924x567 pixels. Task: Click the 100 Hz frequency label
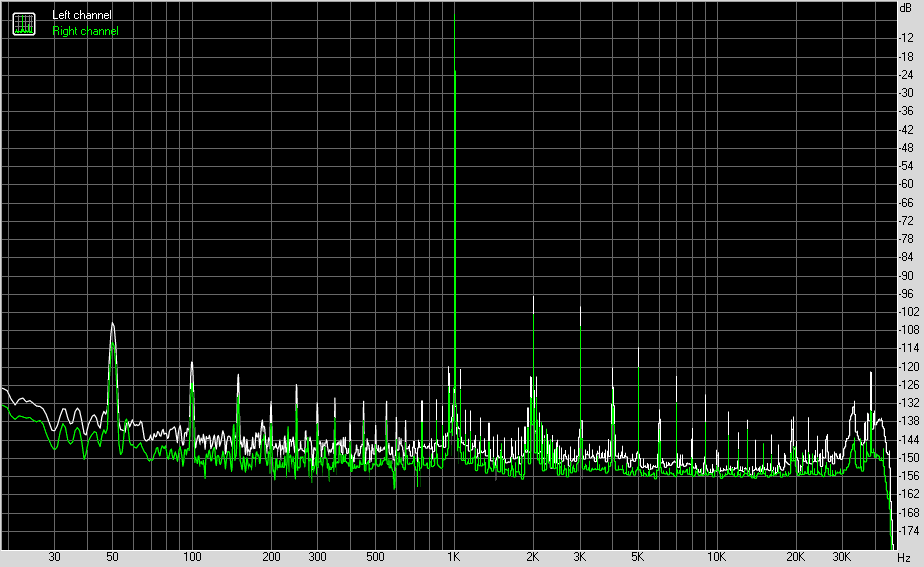tap(192, 557)
